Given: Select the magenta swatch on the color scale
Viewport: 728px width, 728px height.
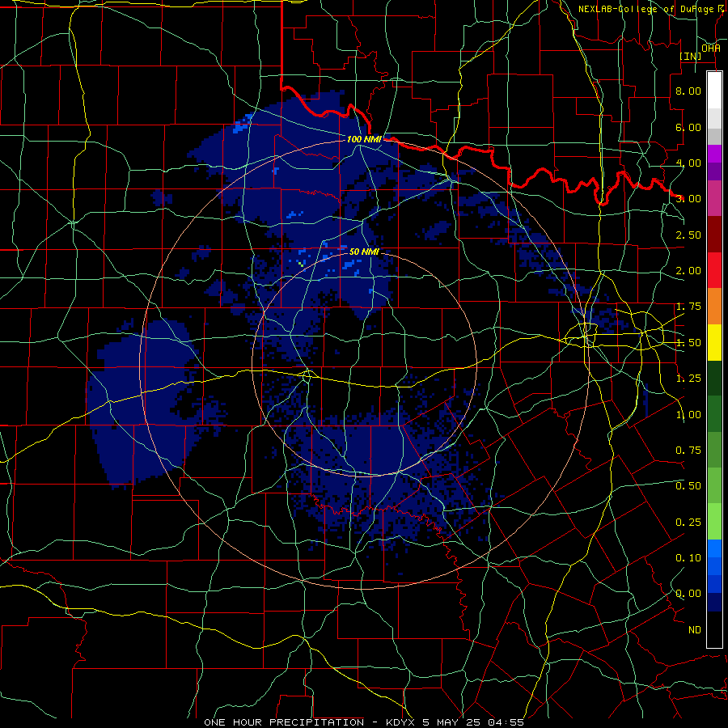Looking at the screenshot, I should 714,154.
